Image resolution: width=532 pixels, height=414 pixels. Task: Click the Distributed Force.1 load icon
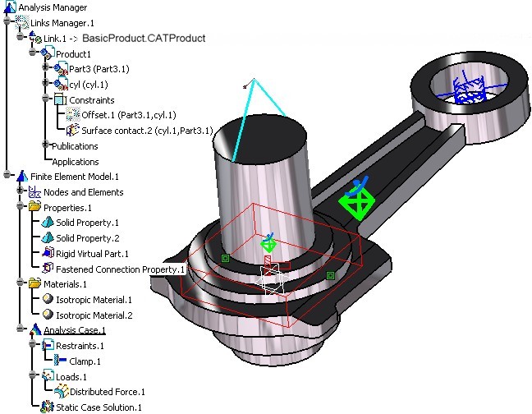pyautogui.click(x=61, y=392)
